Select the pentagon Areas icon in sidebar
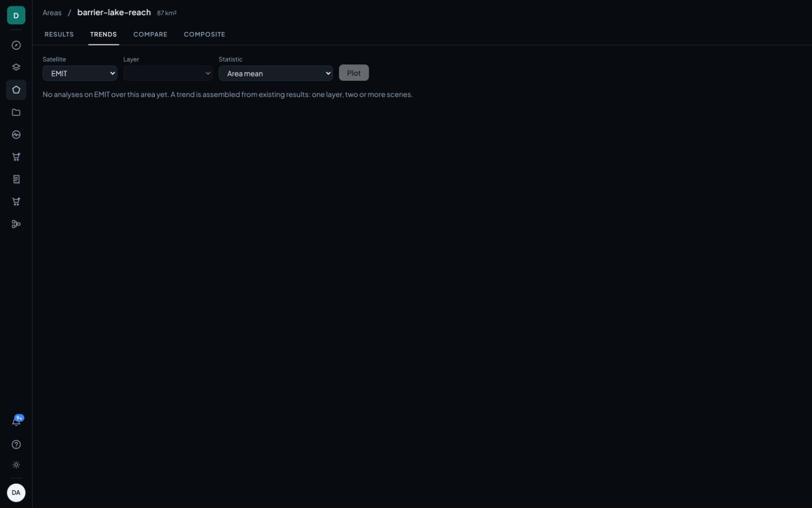Image resolution: width=812 pixels, height=508 pixels. [16, 90]
